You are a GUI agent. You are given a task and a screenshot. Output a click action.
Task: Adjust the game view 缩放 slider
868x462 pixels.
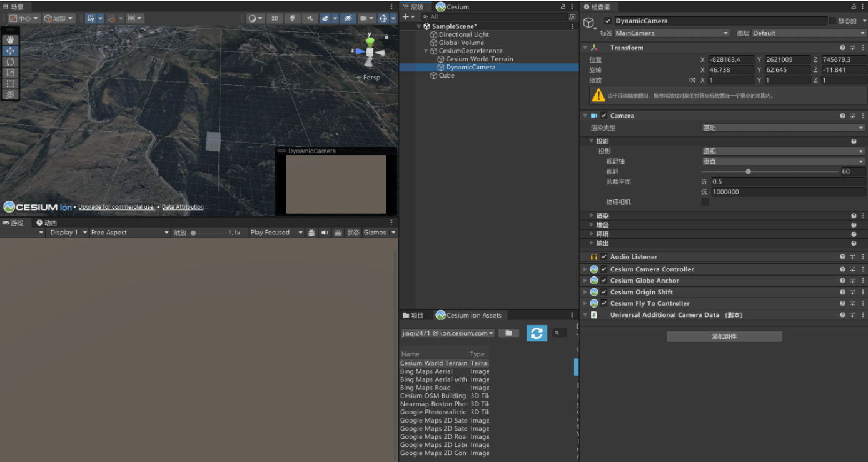tap(208, 233)
